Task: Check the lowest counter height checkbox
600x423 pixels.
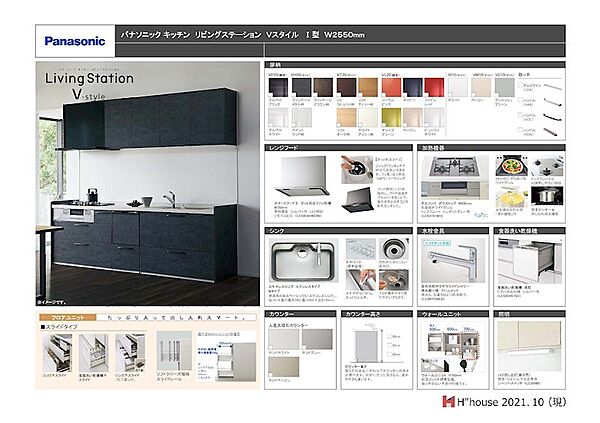Action: click(x=388, y=354)
